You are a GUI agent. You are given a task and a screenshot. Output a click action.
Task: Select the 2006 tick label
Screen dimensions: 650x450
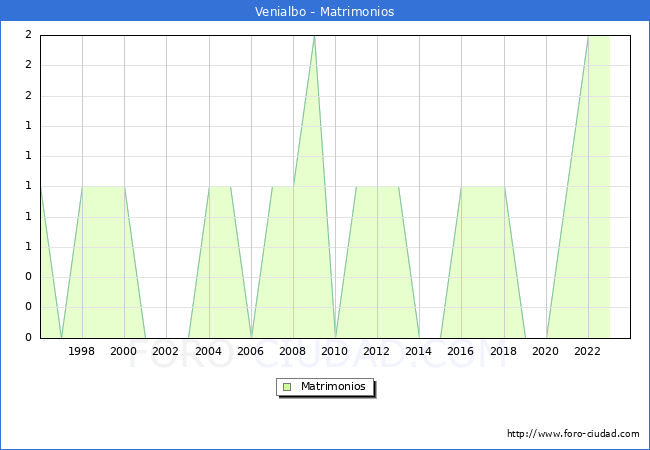coord(250,351)
